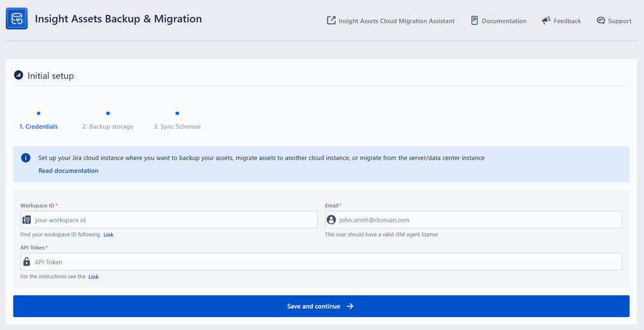Click the Save and continue button
This screenshot has width=644, height=330.
321,306
